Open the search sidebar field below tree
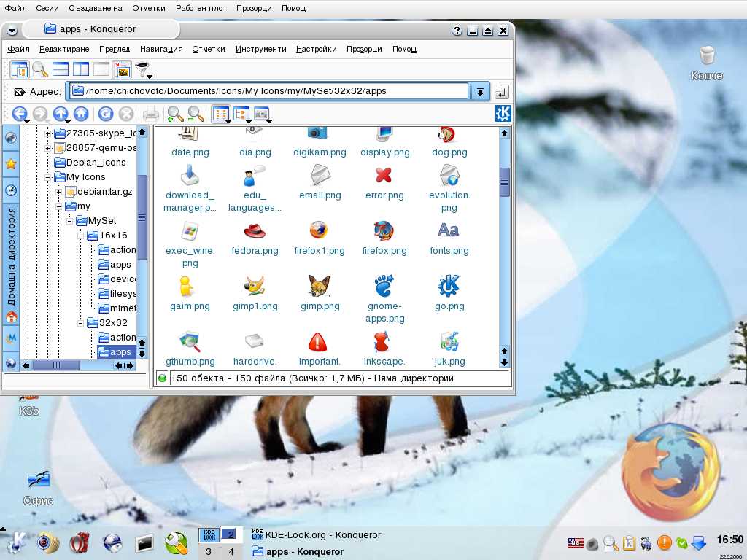 coord(75,381)
